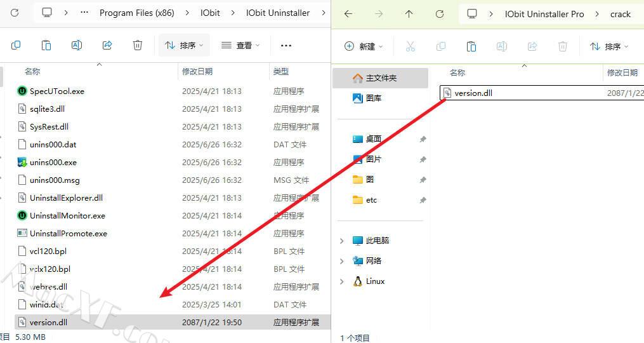Refresh the left Explorer window
Viewport: 644px width, 343px height.
[15, 13]
